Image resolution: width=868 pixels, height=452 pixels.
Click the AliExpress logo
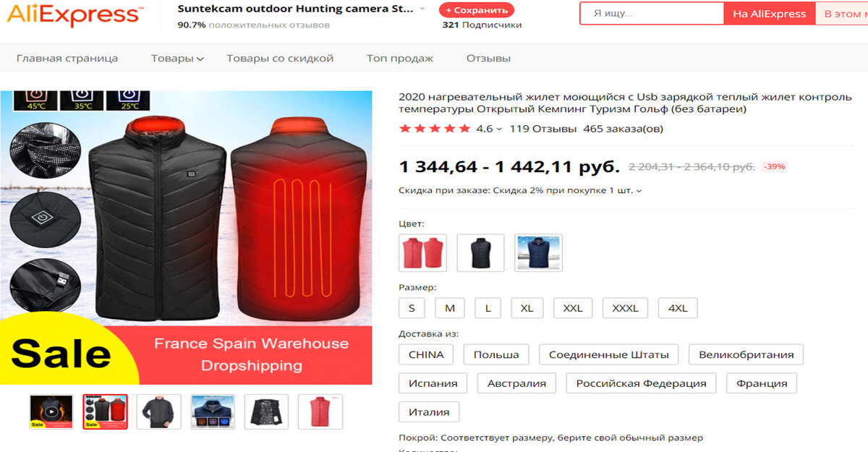[74, 14]
